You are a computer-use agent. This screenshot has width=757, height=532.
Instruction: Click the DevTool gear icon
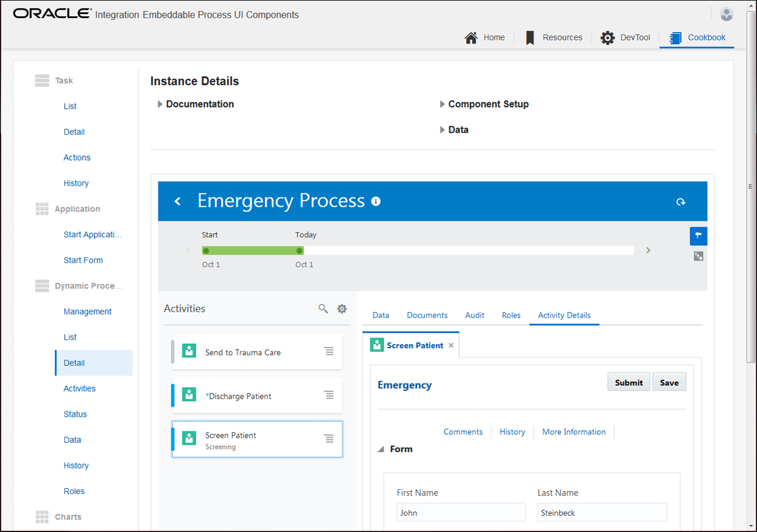pyautogui.click(x=607, y=38)
